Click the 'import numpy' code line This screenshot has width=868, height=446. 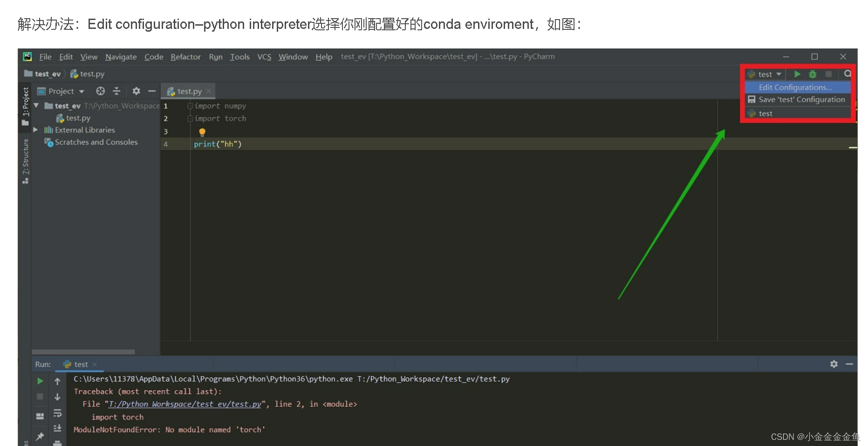point(220,106)
